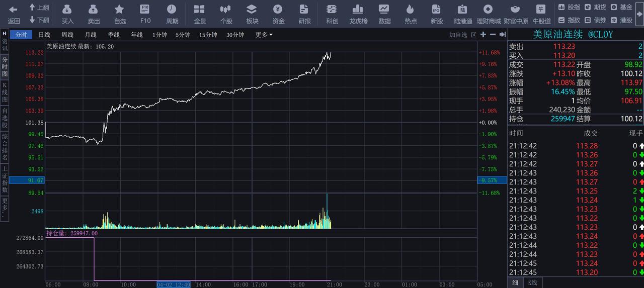Open the 全景 panorama view

coord(200,14)
